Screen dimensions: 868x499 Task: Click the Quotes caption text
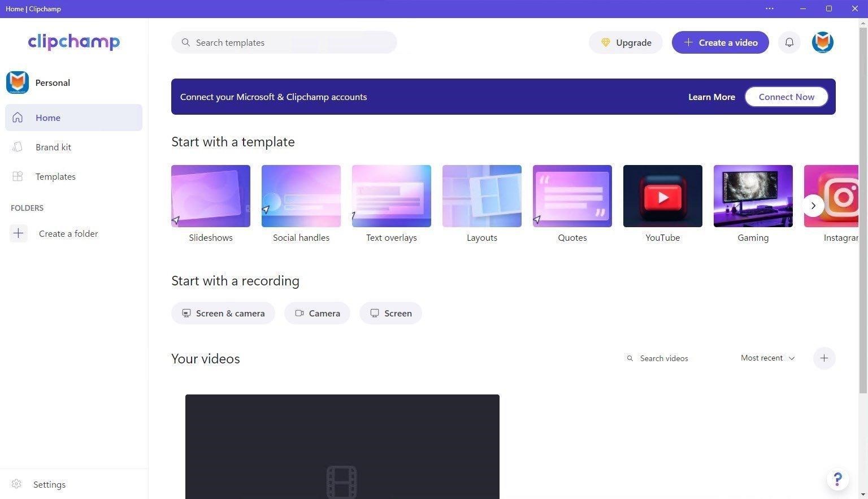coord(572,238)
